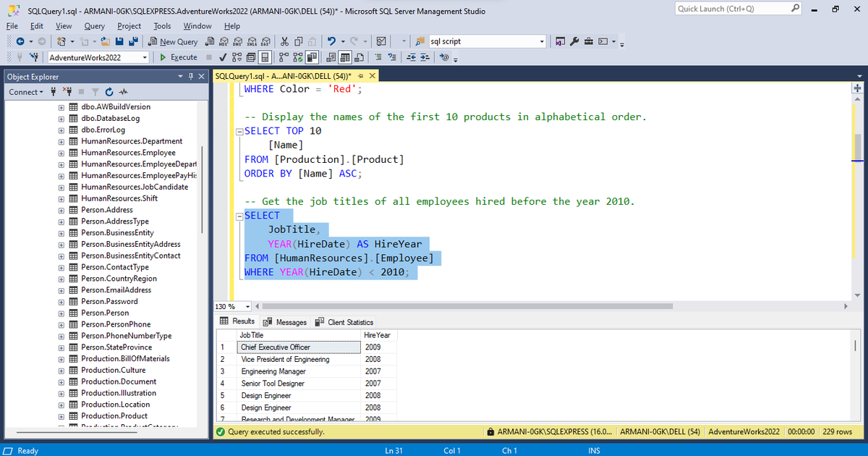Click the Copy icon in toolbar
The image size is (868, 456).
point(298,42)
